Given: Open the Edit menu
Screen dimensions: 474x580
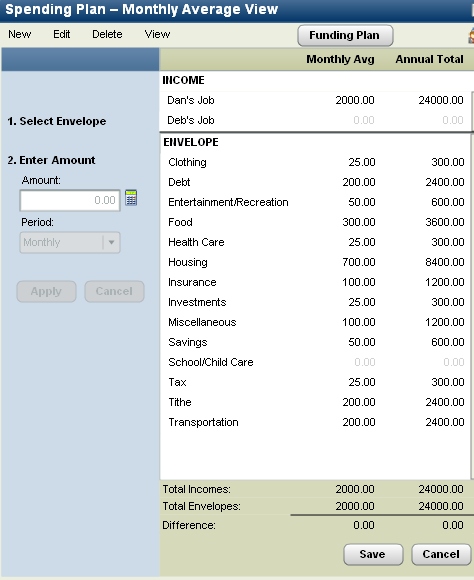Looking at the screenshot, I should [x=61, y=34].
